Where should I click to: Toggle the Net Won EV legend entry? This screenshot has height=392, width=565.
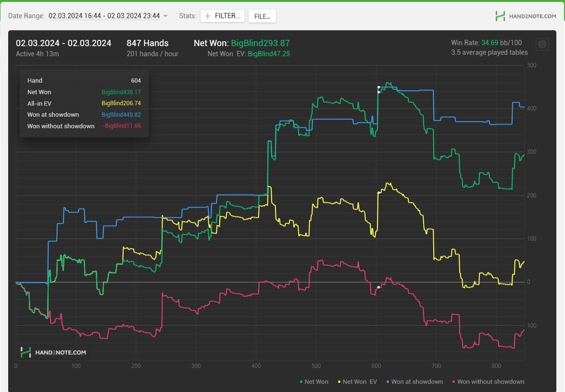(x=357, y=381)
